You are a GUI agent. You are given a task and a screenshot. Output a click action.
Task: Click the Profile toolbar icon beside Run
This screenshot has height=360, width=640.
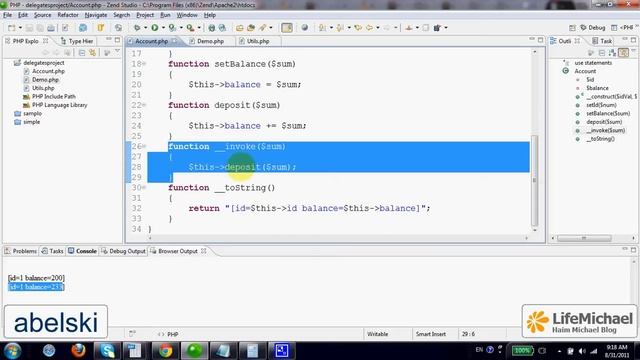click(x=172, y=28)
